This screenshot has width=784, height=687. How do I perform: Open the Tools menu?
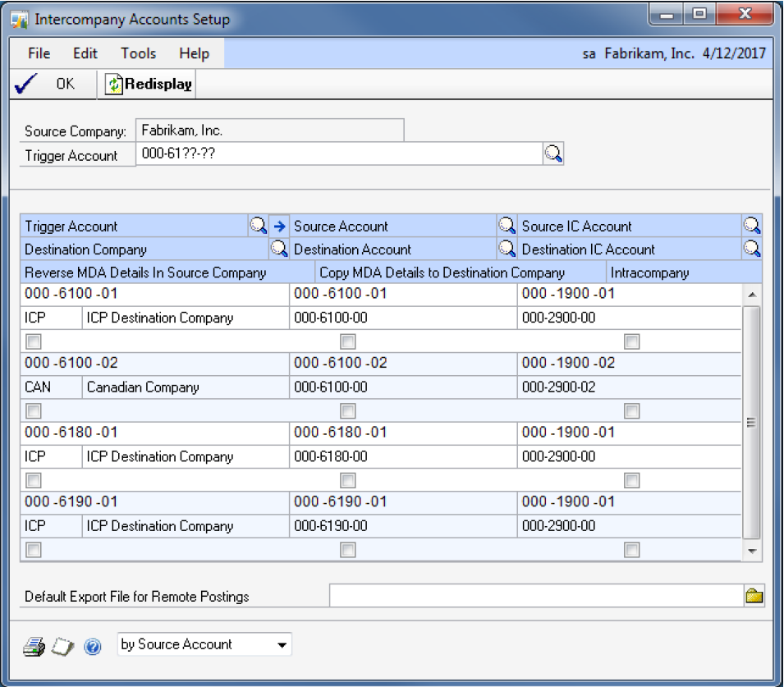point(138,53)
